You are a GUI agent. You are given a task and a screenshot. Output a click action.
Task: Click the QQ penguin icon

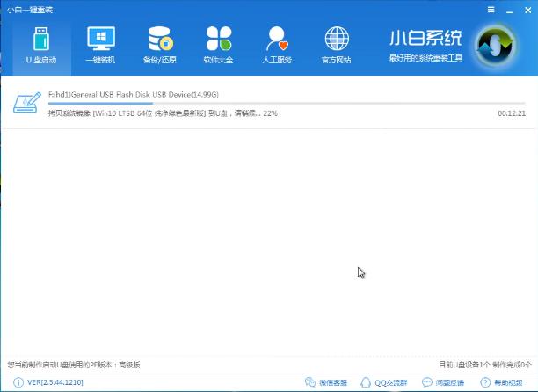[366, 382]
